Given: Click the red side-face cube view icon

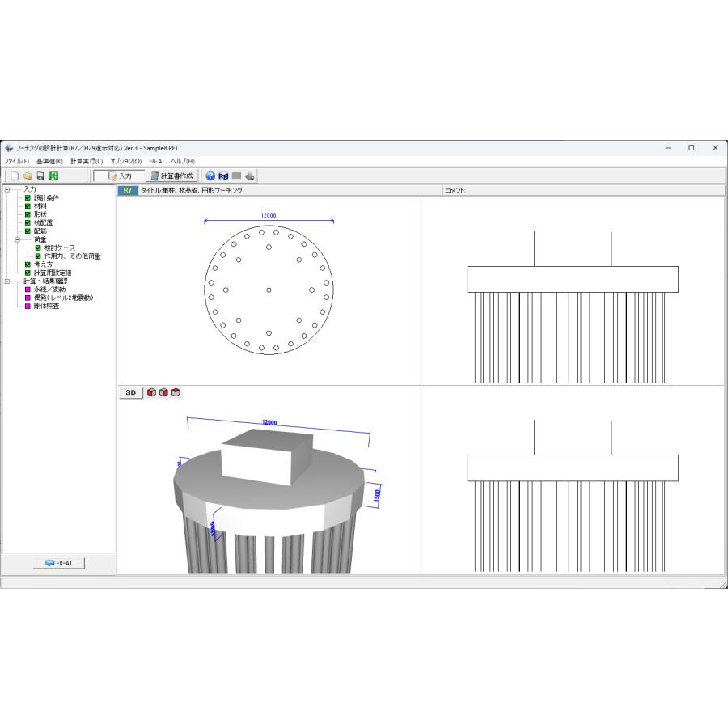Looking at the screenshot, I should pos(163,392).
